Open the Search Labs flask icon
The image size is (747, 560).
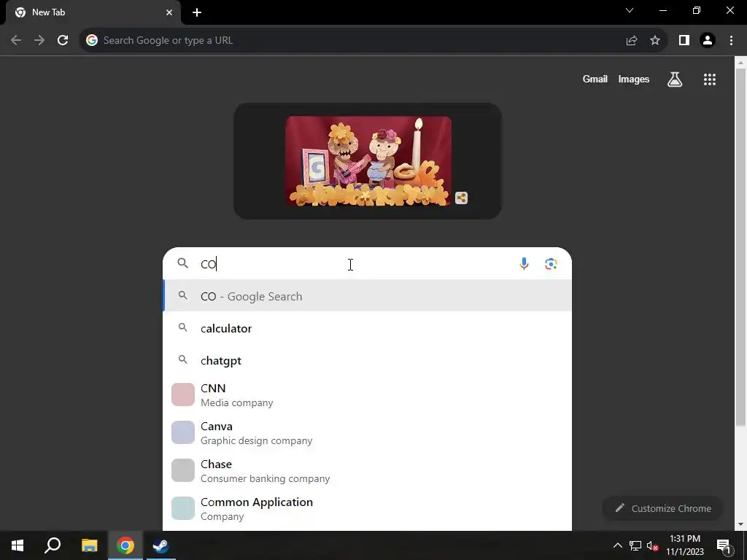pos(675,79)
